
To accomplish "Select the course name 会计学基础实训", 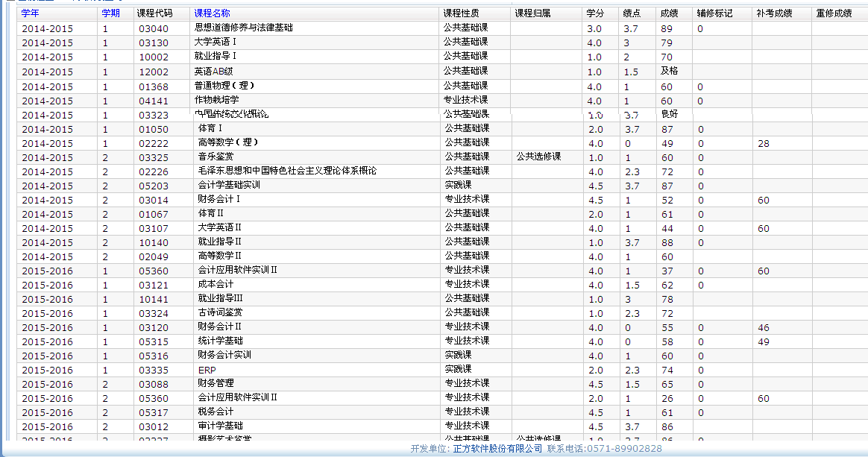I will click(229, 186).
